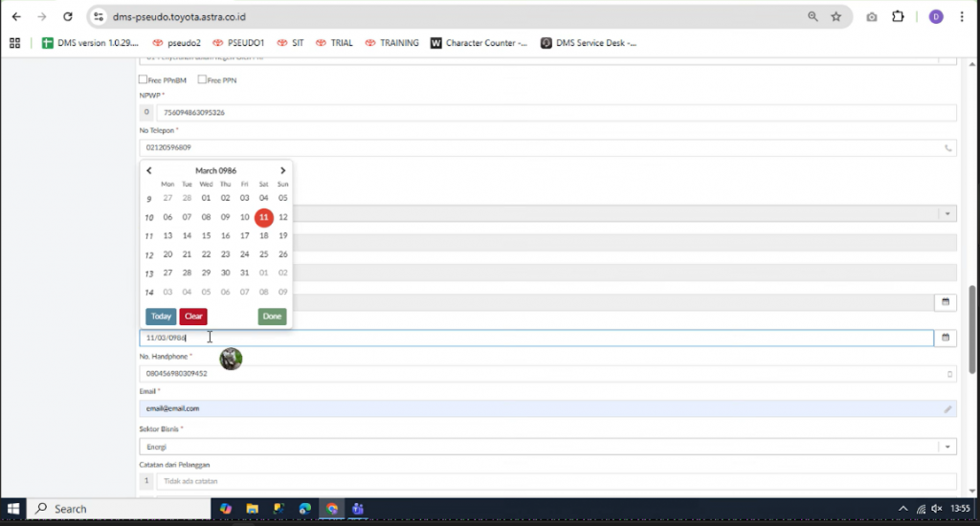Viewport: 980px width, 526px height.
Task: Open Microsoft Teams from the taskbar
Action: click(358, 509)
